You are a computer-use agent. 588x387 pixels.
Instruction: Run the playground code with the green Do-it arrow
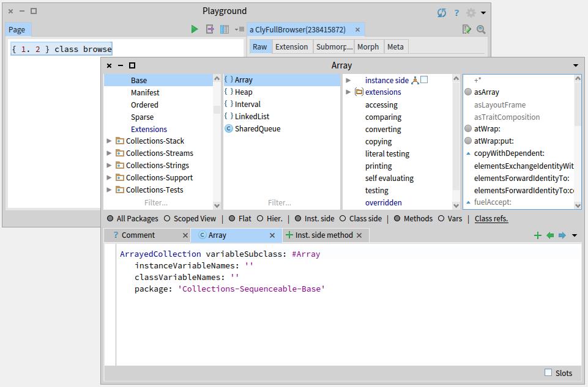195,29
